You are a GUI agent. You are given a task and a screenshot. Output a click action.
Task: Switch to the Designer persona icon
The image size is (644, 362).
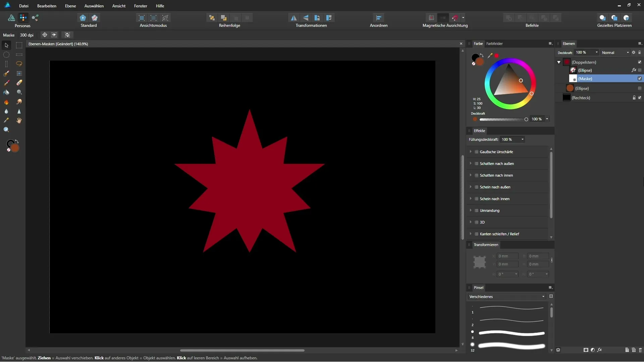11,18
